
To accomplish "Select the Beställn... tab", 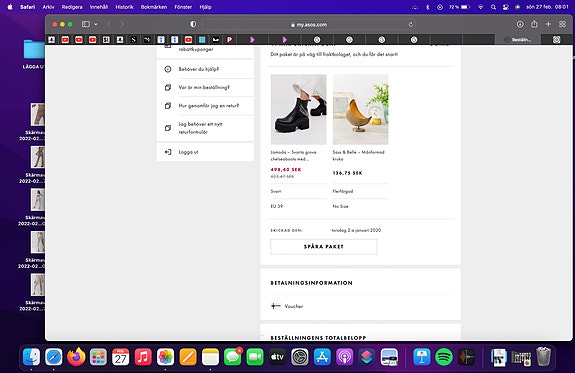I will [518, 40].
